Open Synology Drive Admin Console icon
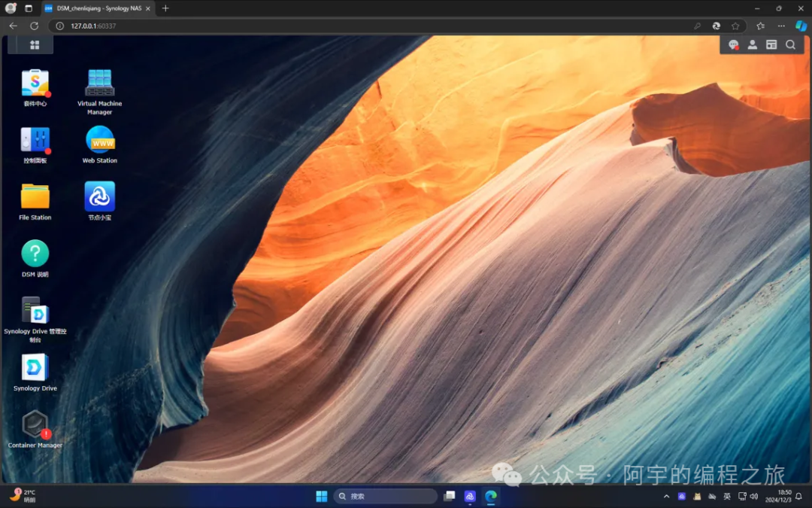 35,311
